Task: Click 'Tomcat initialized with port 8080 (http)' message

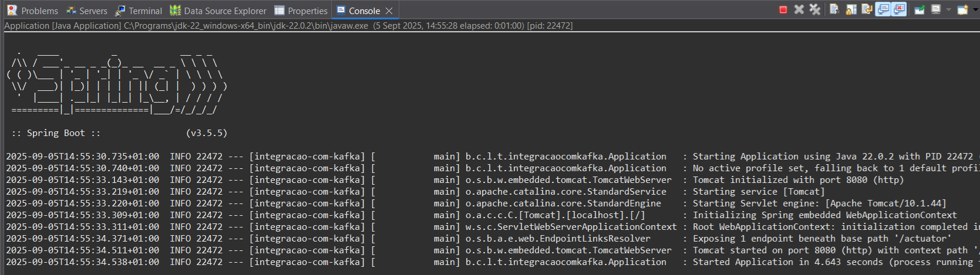Action: click(798, 180)
